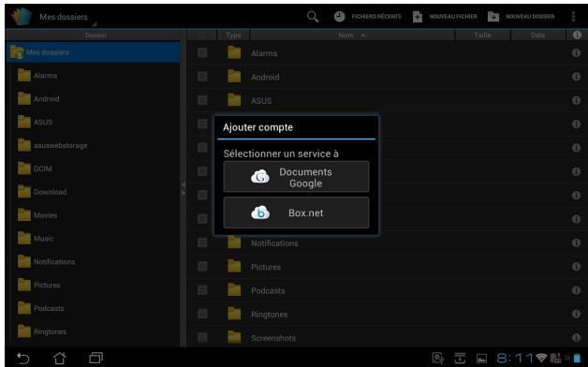Image resolution: width=588 pixels, height=367 pixels.
Task: Open the download notification tray icon
Action: pyautogui.click(x=460, y=358)
